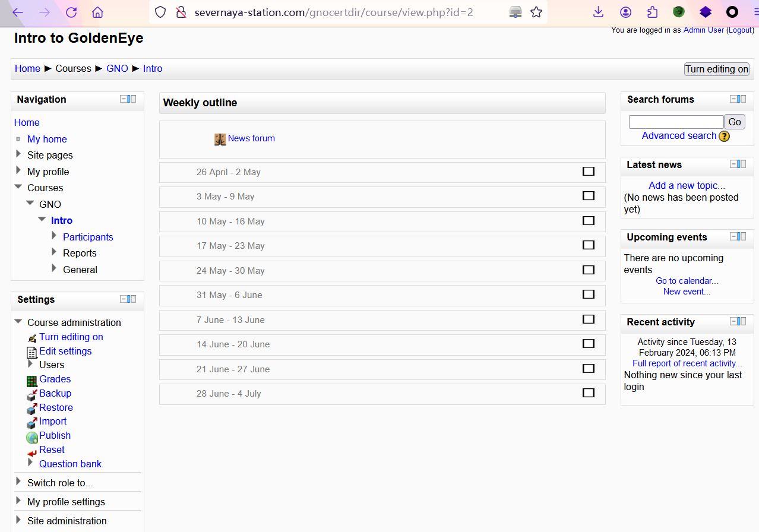The width and height of the screenshot is (759, 532).
Task: Go to Home in breadcrumb trail
Action: click(27, 69)
